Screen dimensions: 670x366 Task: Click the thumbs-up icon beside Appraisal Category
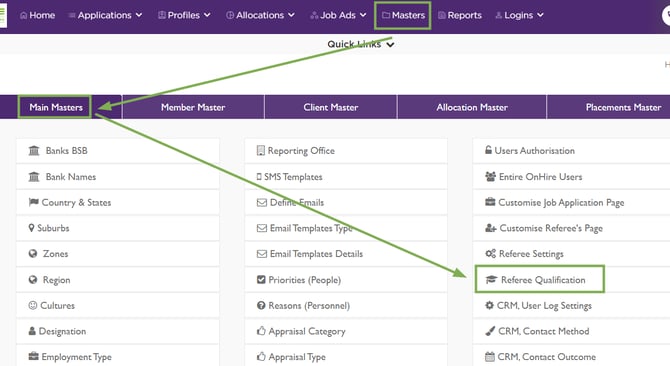point(261,331)
